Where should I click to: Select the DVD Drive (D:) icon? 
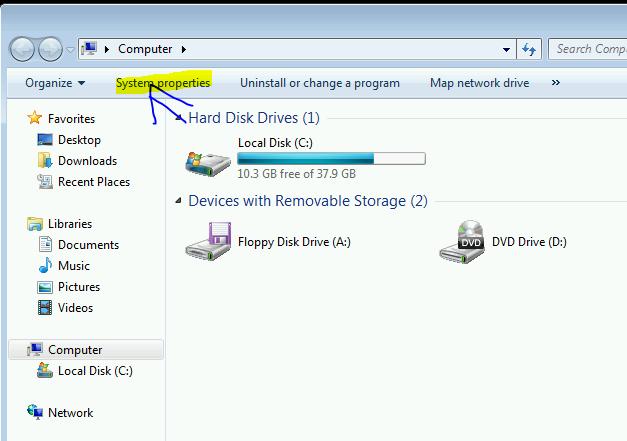462,241
